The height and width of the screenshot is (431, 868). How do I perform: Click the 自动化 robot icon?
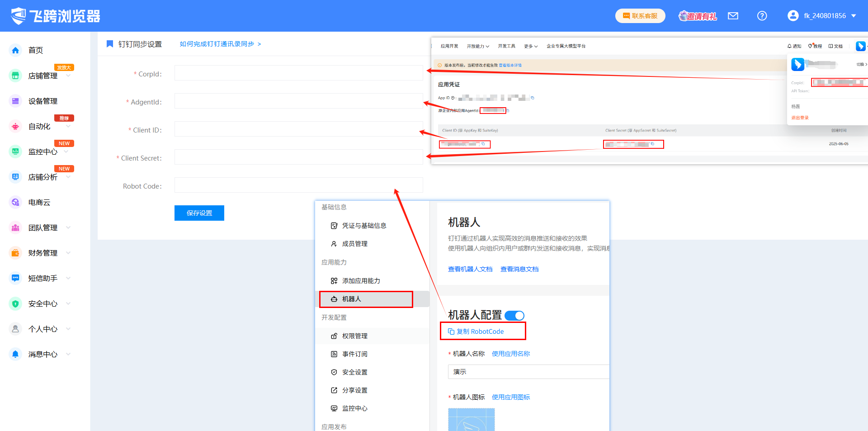tap(15, 126)
